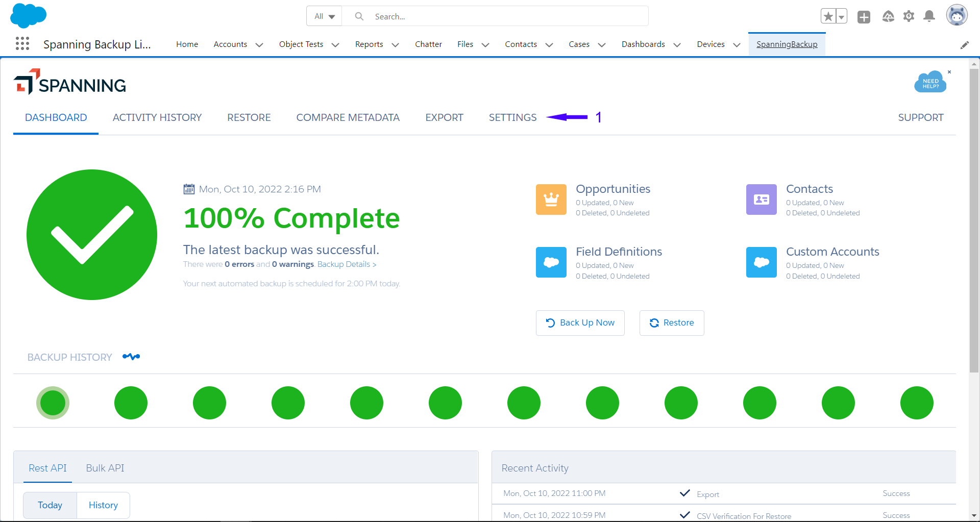
Task: Click the Custom Accounts cloud icon
Action: click(x=762, y=262)
